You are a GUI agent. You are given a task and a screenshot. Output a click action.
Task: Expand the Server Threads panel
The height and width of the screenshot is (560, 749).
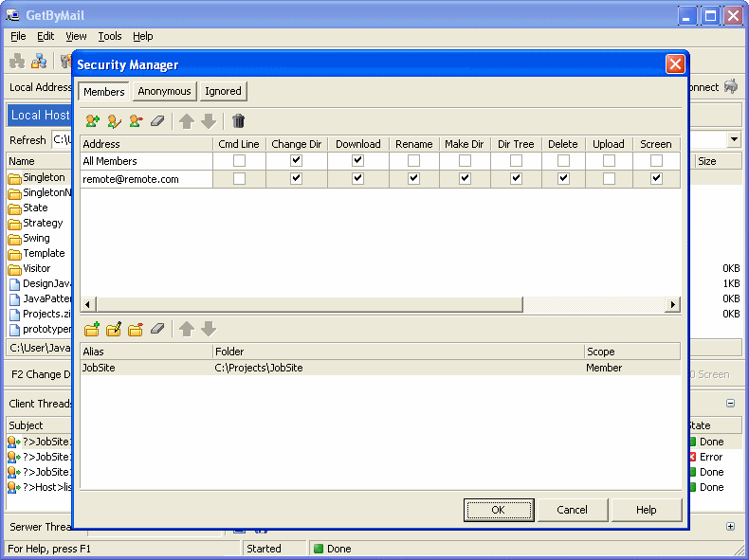(x=730, y=526)
